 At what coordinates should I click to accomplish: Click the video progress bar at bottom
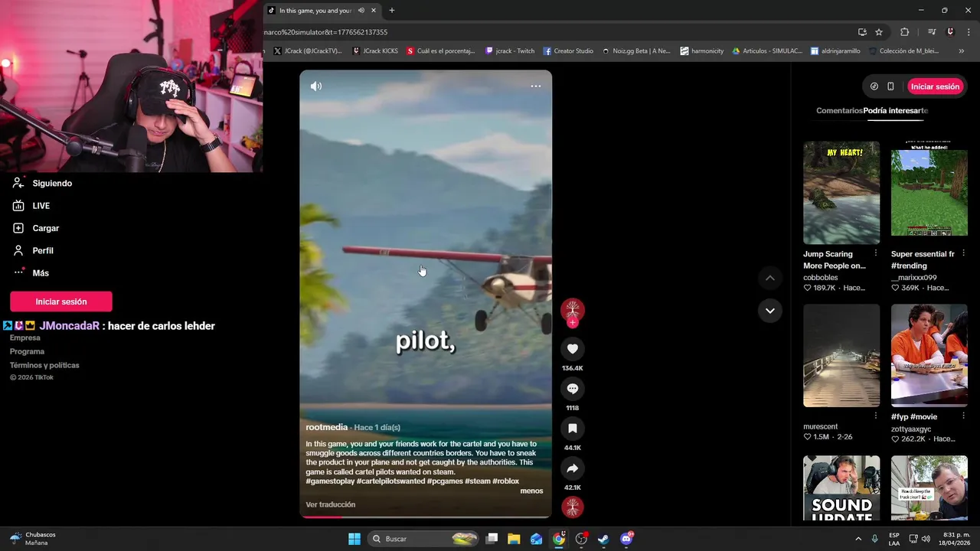click(x=425, y=517)
